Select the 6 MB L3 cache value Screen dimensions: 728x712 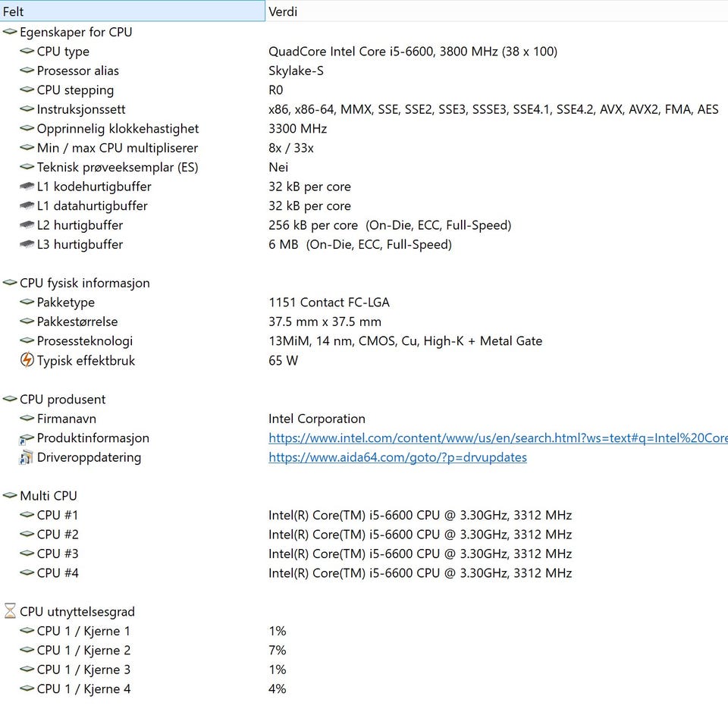tap(359, 244)
